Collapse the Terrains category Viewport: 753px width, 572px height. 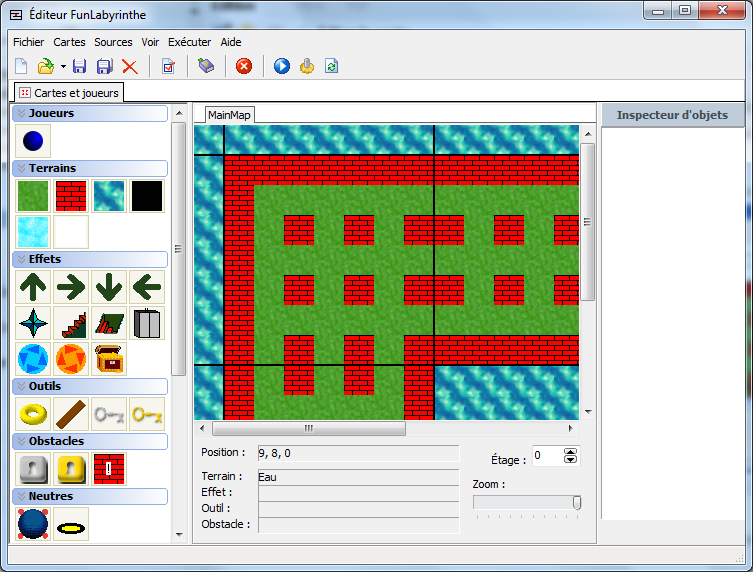pos(21,168)
